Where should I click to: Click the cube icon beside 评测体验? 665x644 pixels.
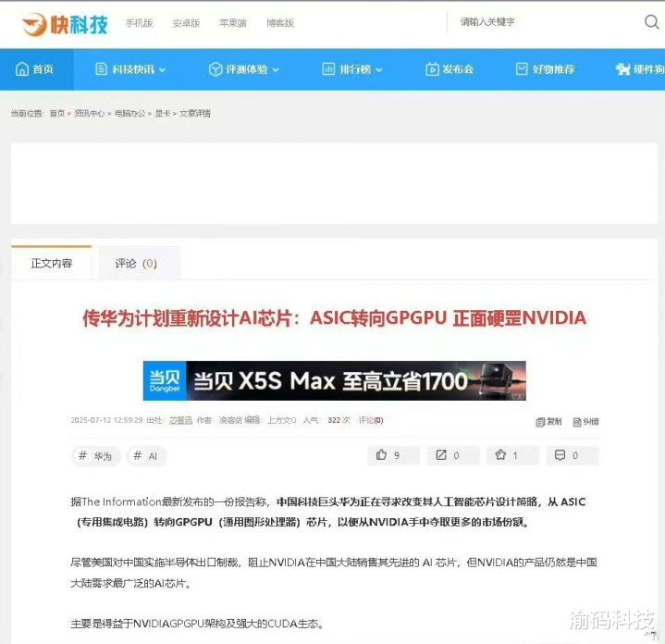coord(216,69)
